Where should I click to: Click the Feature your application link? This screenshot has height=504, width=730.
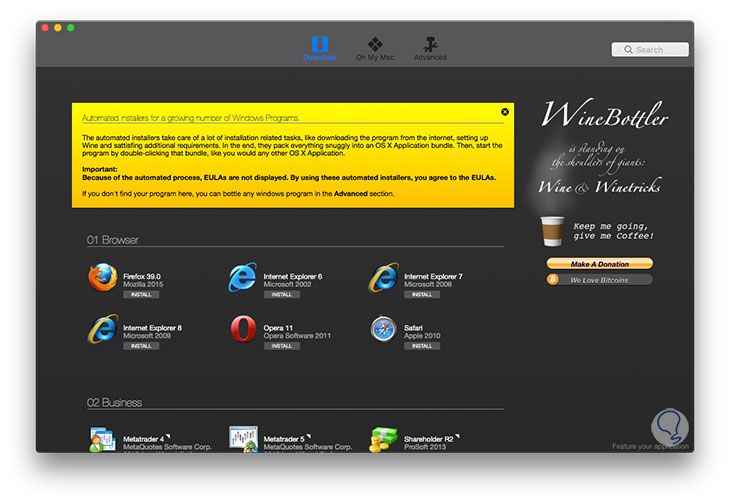650,446
